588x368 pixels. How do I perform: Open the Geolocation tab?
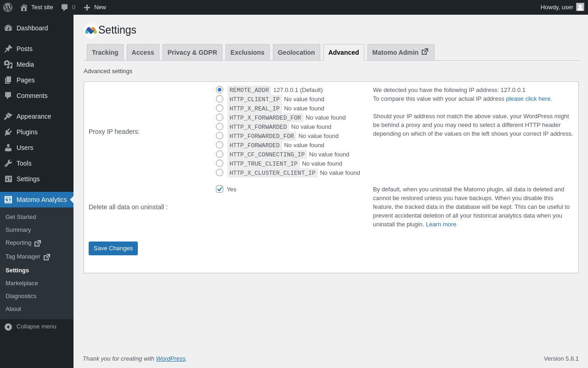point(296,52)
